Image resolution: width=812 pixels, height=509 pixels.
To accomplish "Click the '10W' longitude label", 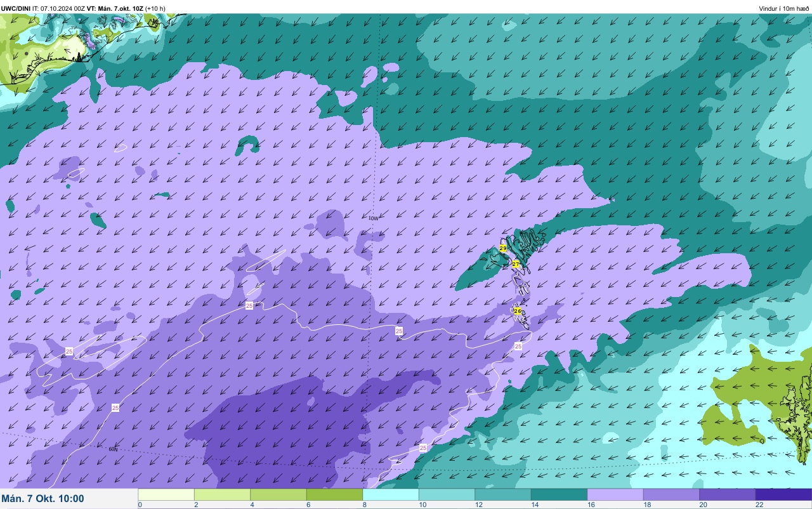I will click(x=374, y=218).
